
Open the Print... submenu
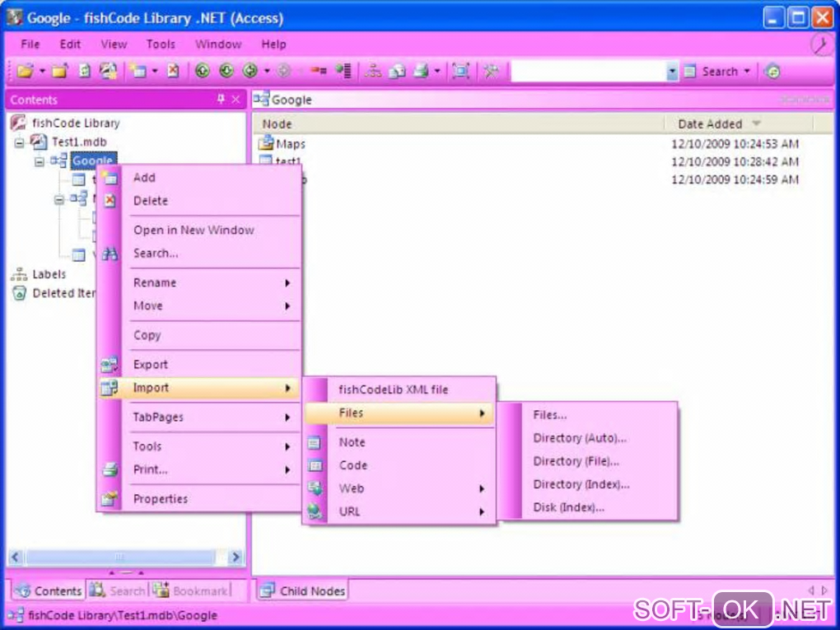click(x=199, y=469)
